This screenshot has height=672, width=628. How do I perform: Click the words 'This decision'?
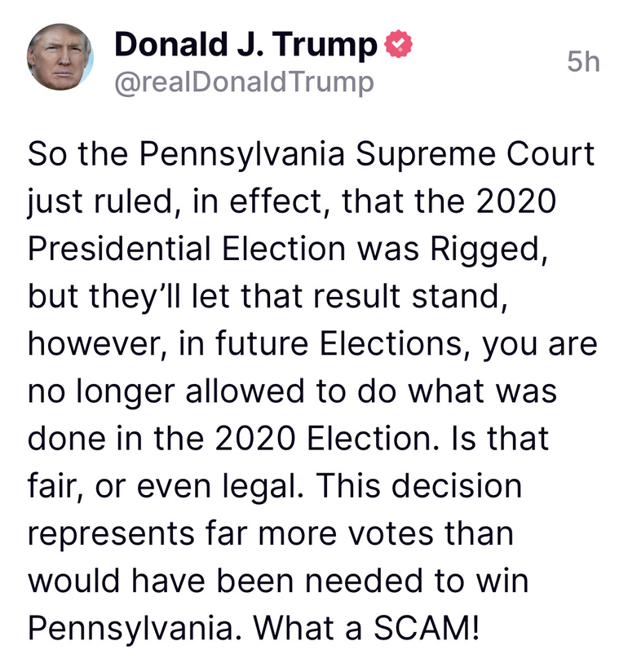click(x=418, y=486)
